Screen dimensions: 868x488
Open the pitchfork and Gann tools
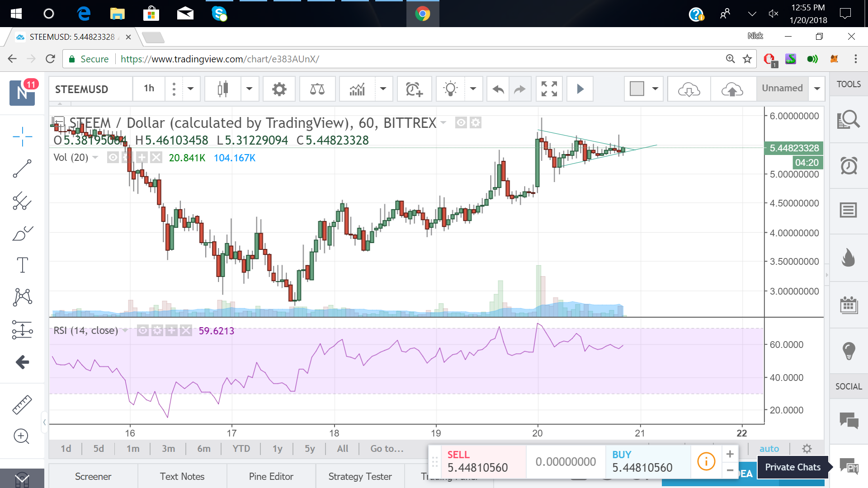coord(22,201)
